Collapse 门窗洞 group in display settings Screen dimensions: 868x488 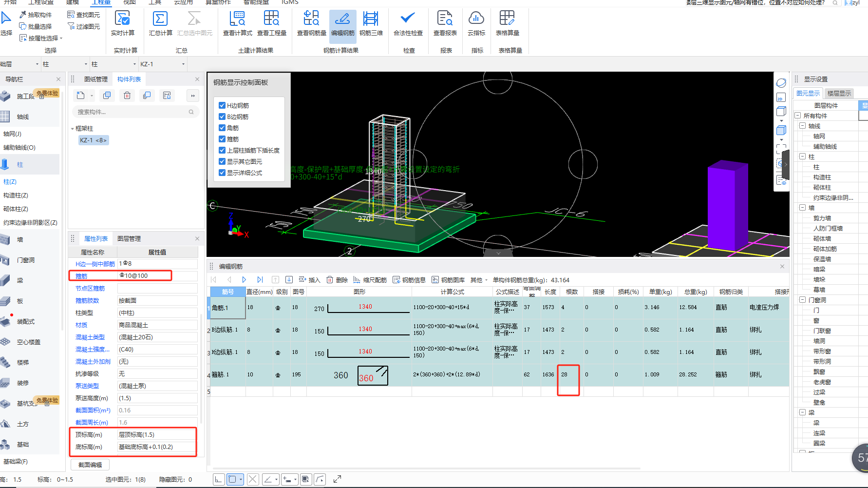coord(803,300)
